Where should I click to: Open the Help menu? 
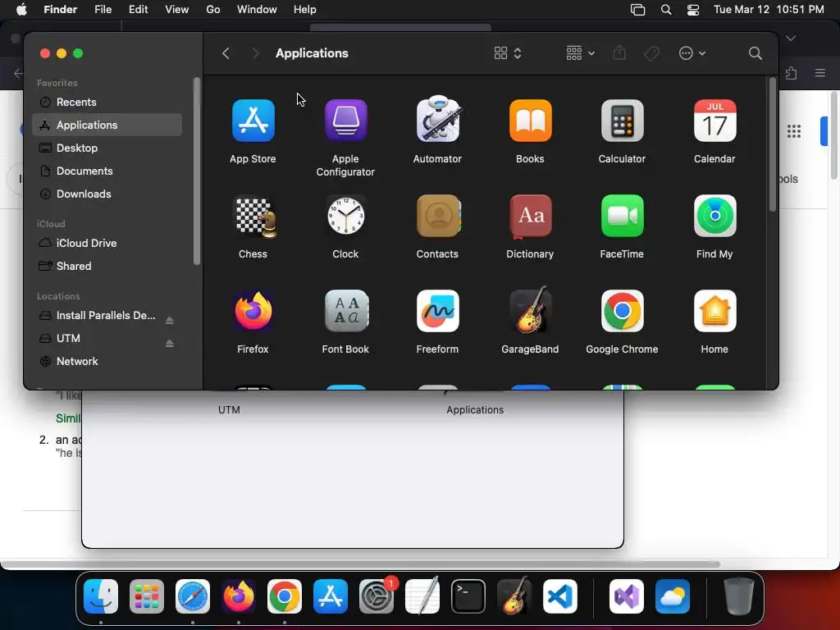pyautogui.click(x=305, y=10)
